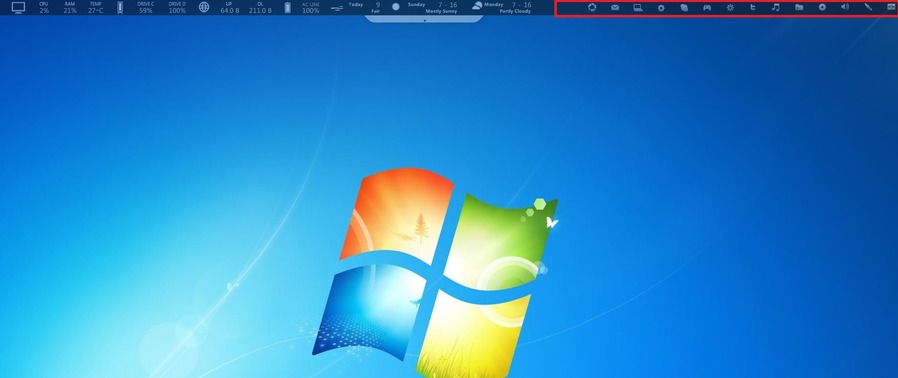Click the computer tower drive icon
Viewport: 898px width, 378px height.
tap(120, 7)
